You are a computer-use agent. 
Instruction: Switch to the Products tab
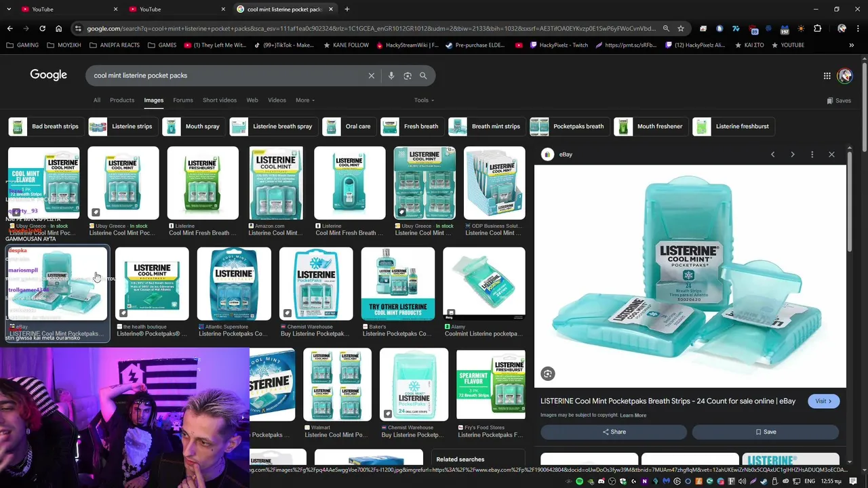tap(122, 100)
